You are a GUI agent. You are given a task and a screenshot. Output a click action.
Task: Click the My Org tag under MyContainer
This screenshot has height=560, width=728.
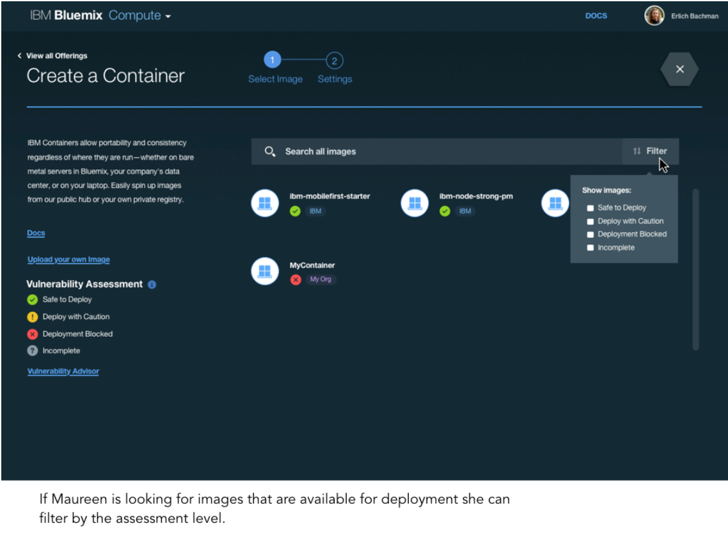point(320,279)
